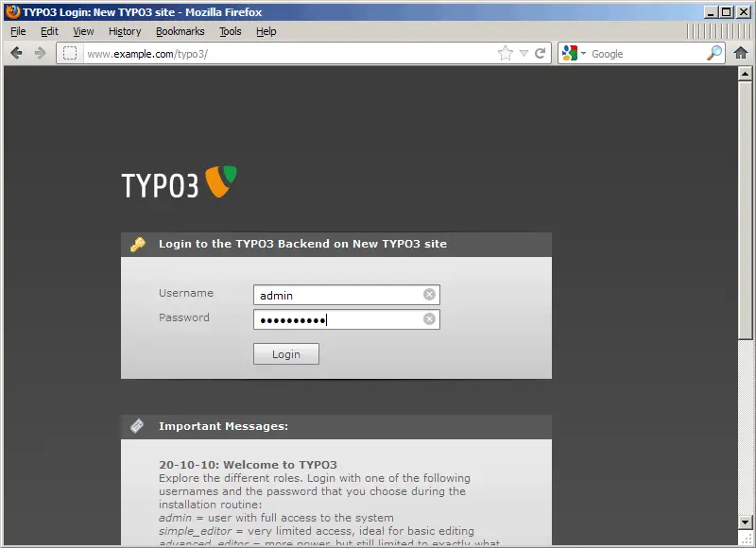Screen dimensions: 756x548
Task: Click the scrollbar down arrow
Action: pyautogui.click(x=746, y=522)
